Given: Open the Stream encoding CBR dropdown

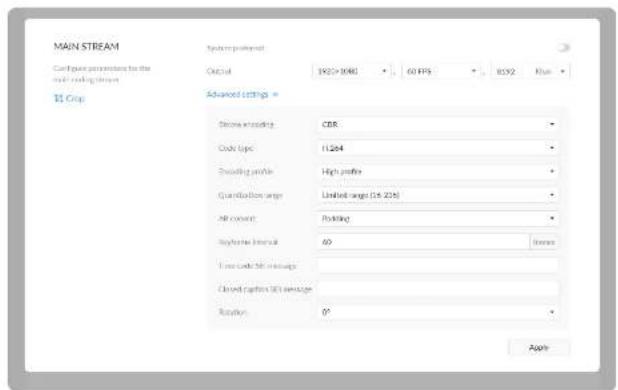Looking at the screenshot, I should pos(438,124).
